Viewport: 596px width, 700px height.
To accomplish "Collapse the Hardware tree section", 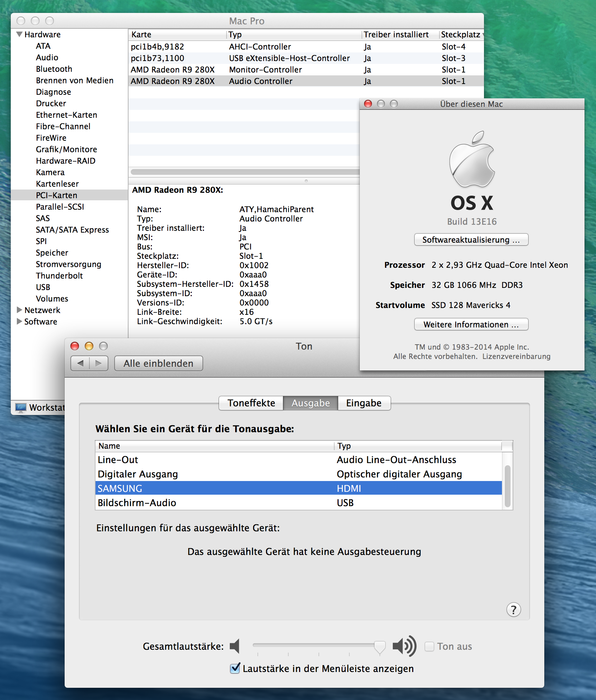I will point(19,34).
